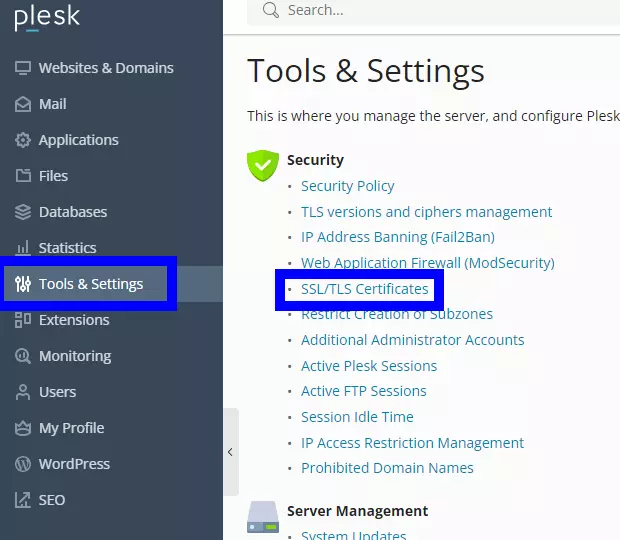Click the Monitoring magnifier icon
This screenshot has height=540, width=620.
point(23,356)
